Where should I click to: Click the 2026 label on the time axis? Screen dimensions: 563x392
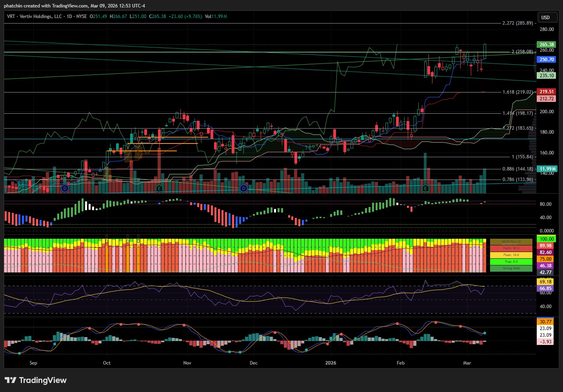point(331,363)
